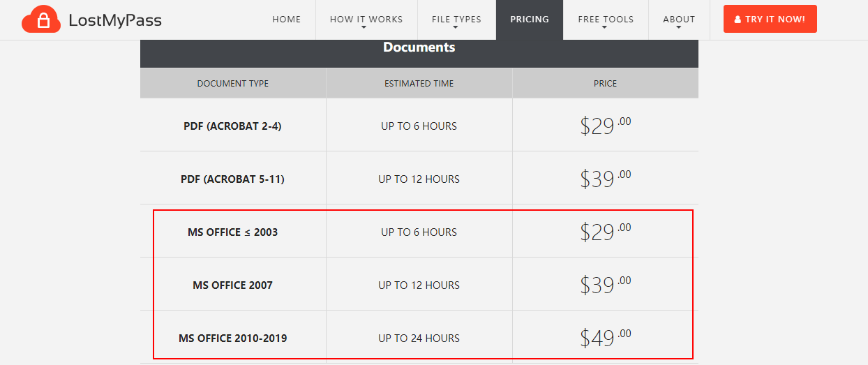Select the PRICING tab in navigation

click(530, 20)
